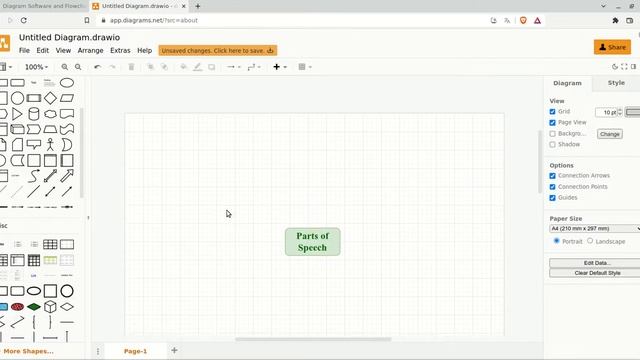Select the triangle shape from the palette
The width and height of the screenshot is (640, 360).
tap(17, 114)
